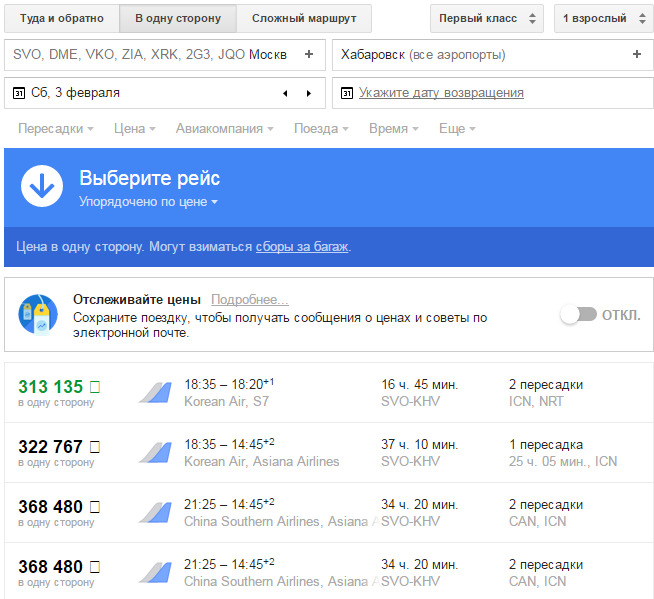Click the round down-arrow icon in banner
This screenshot has height=599, width=654.
pyautogui.click(x=42, y=186)
